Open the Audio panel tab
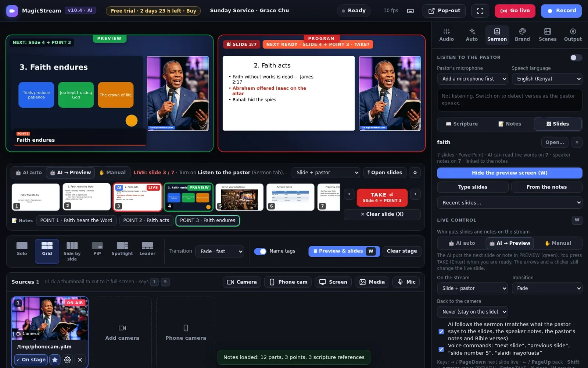Screen dimensions: 588x368 pyautogui.click(x=447, y=35)
